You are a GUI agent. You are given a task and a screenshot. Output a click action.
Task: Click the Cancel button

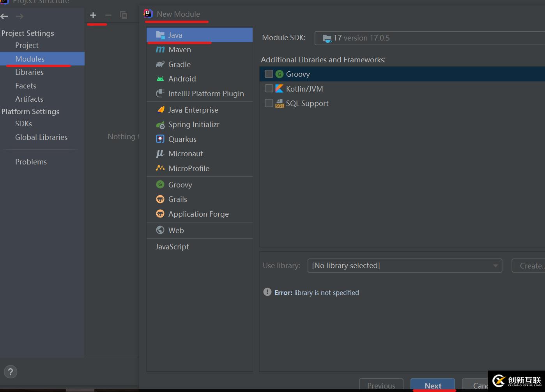[x=475, y=385]
